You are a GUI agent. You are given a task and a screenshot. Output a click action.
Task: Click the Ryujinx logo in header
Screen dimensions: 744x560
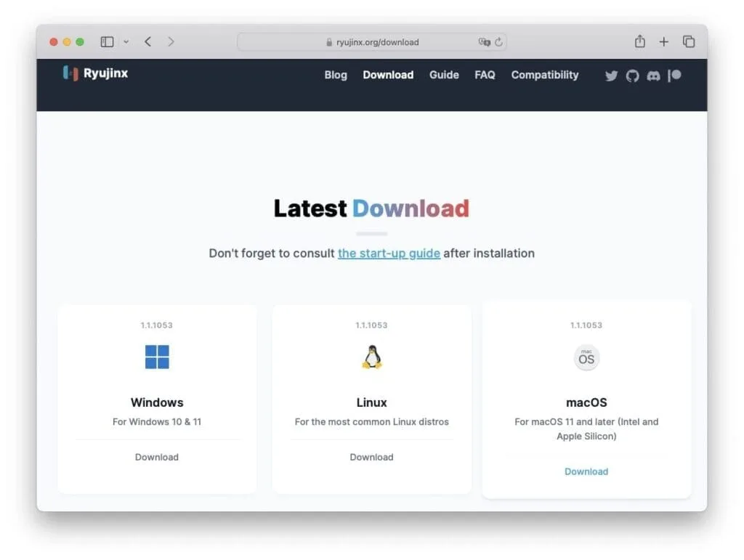(x=95, y=73)
